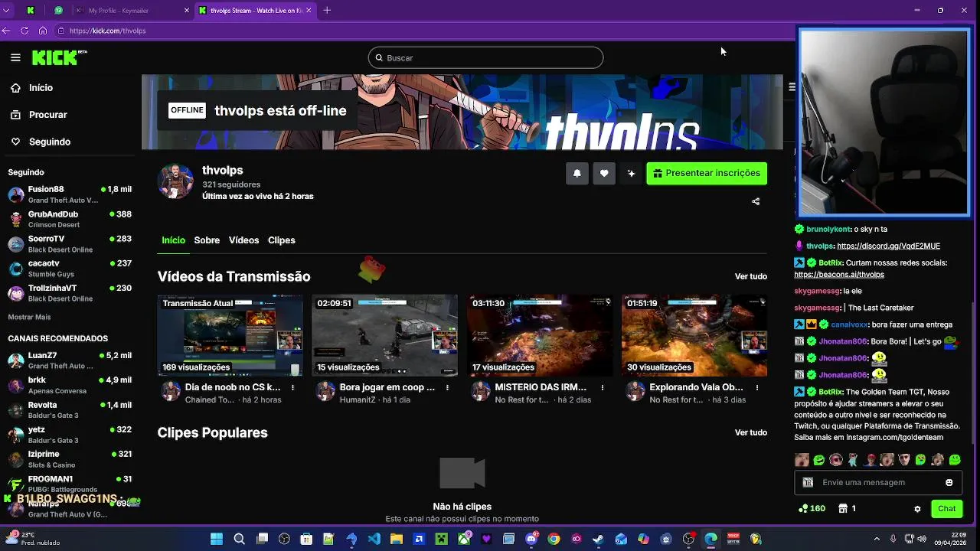
Task: Open Windows Start menu
Action: (x=217, y=539)
